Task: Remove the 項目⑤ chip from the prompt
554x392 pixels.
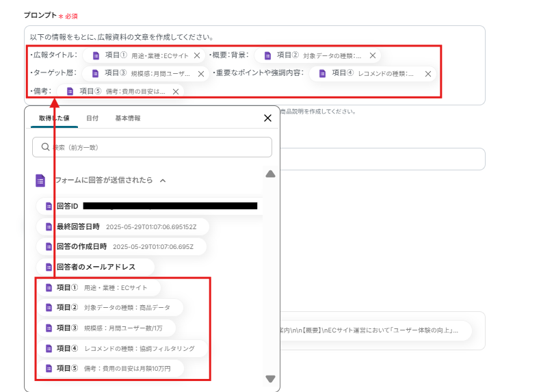Action: 176,92
